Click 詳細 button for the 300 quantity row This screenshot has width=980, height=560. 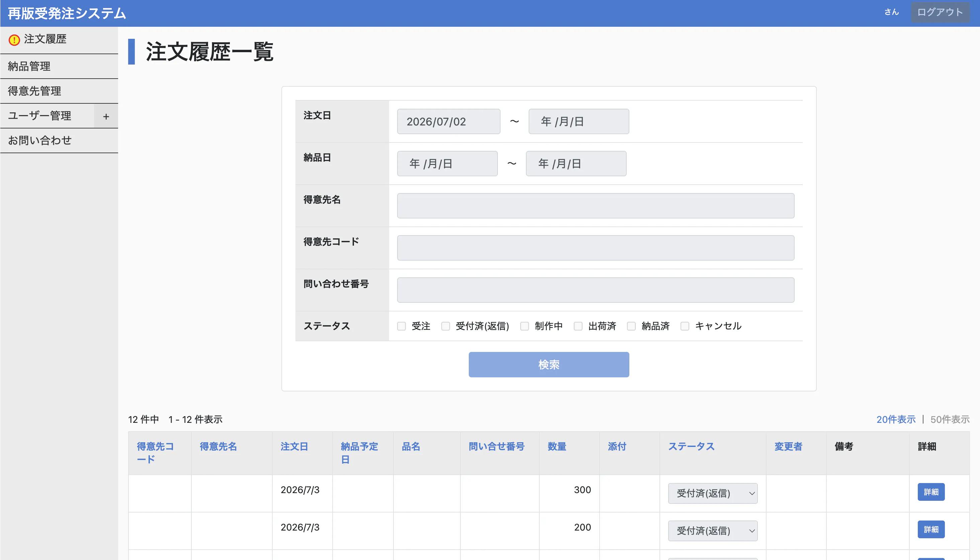click(931, 492)
